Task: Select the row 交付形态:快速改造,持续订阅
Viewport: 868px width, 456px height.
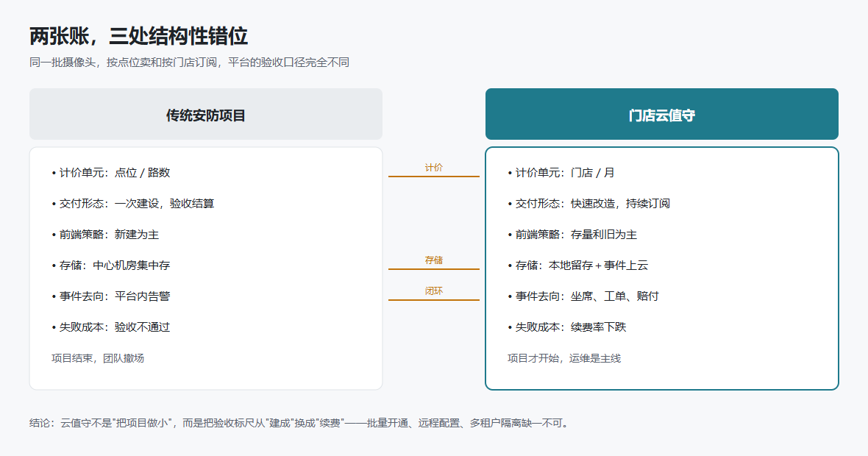Action: coord(589,204)
